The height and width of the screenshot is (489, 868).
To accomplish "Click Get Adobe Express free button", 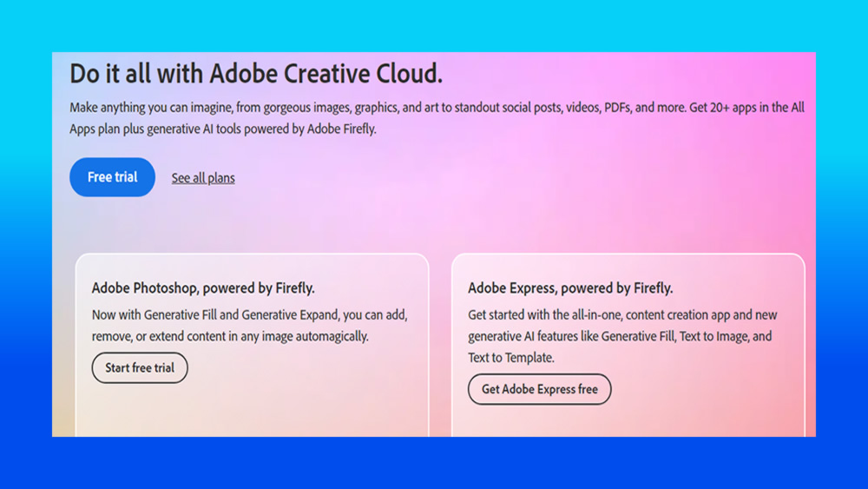I will click(x=540, y=389).
